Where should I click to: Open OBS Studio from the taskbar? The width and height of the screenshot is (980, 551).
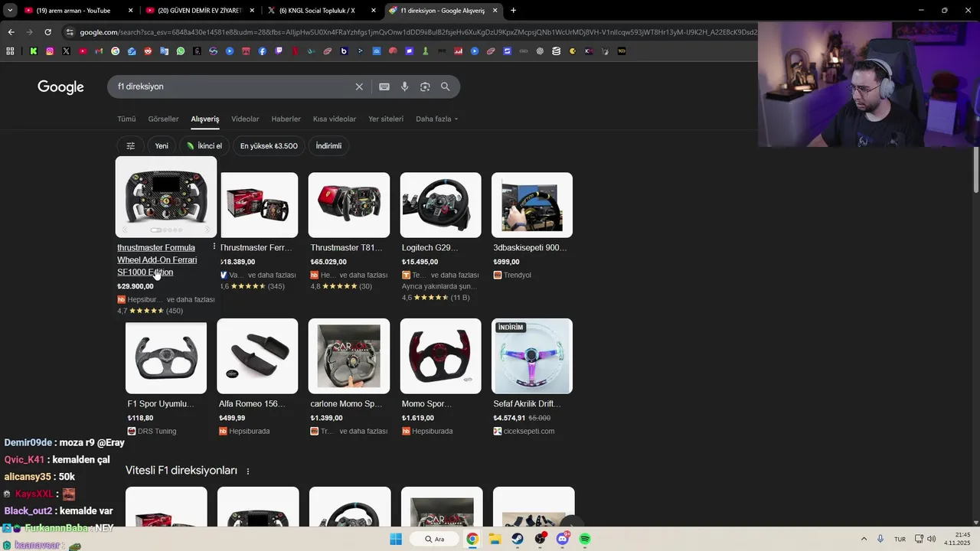[x=541, y=539]
